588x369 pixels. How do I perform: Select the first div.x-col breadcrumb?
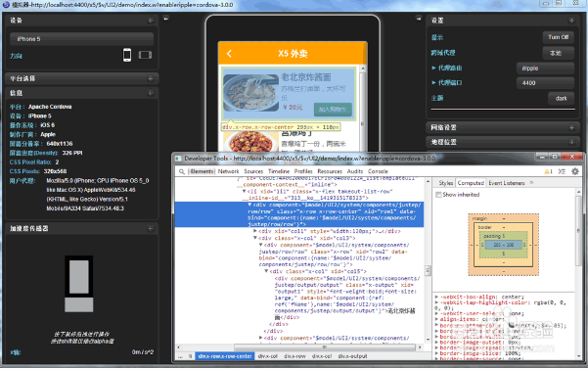268,356
